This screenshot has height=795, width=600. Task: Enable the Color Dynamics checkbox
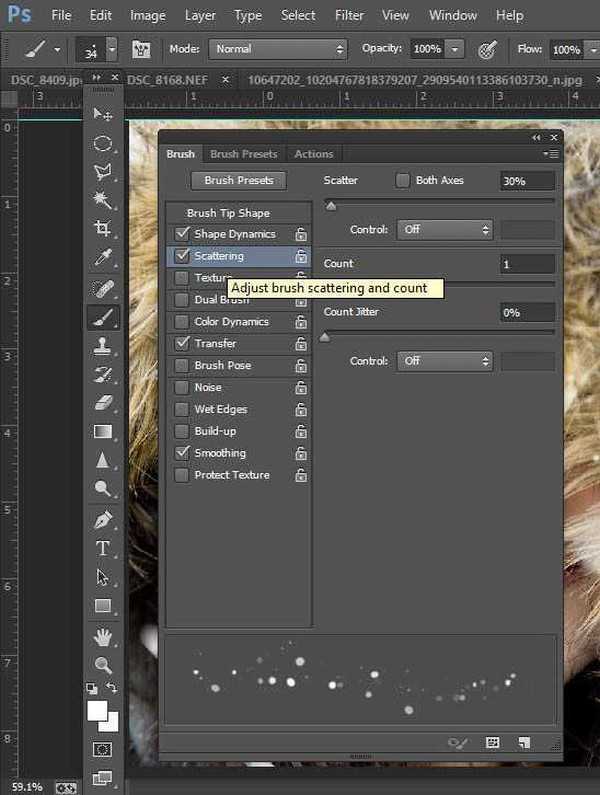pos(181,322)
